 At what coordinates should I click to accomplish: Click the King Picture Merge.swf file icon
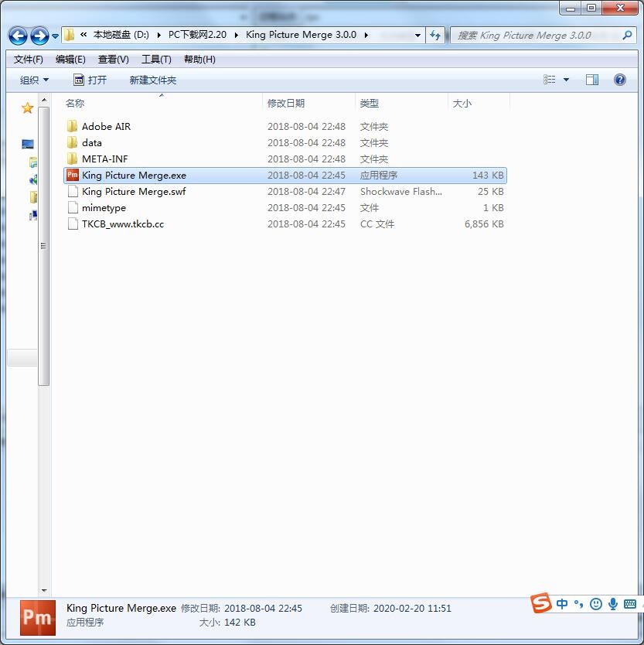coord(73,191)
